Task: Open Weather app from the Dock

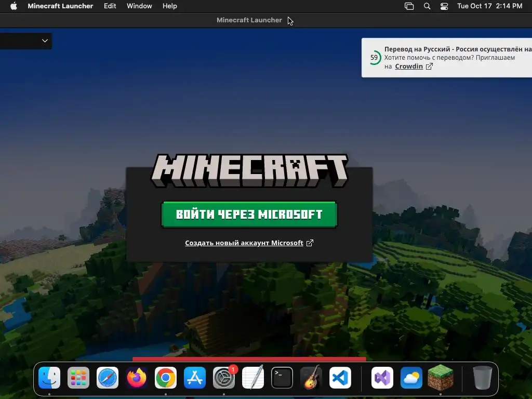Action: coord(411,378)
